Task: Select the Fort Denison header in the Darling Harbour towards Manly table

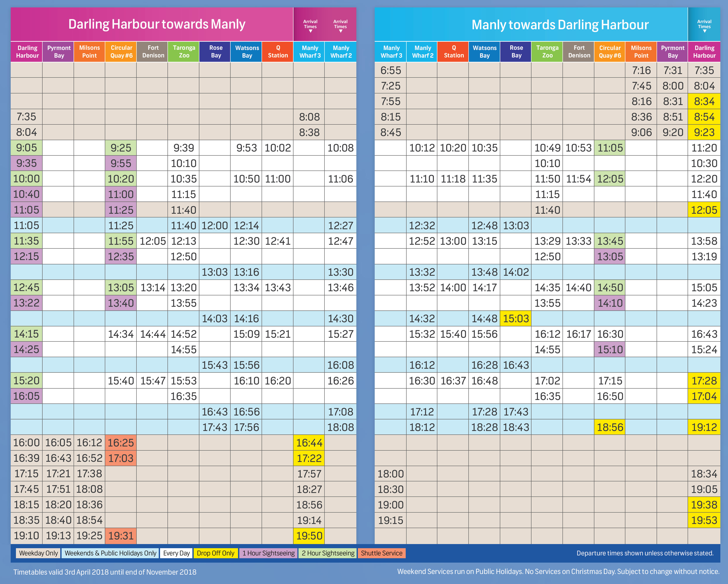Action: point(153,52)
